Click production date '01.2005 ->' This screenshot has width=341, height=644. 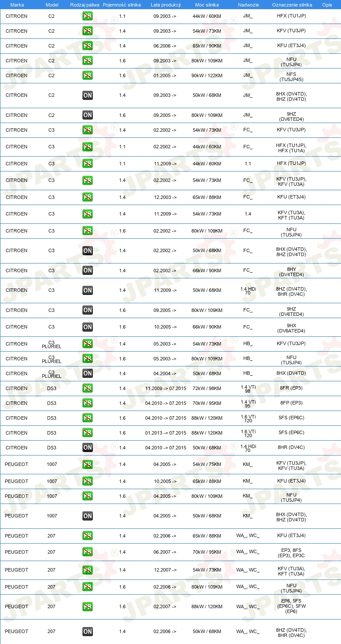165,75
